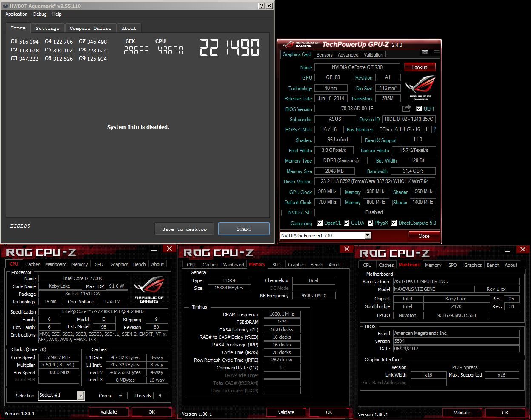Toggle the DirectCompute 5.0 checkbox
Image resolution: width=531 pixels, height=420 pixels.
point(394,223)
